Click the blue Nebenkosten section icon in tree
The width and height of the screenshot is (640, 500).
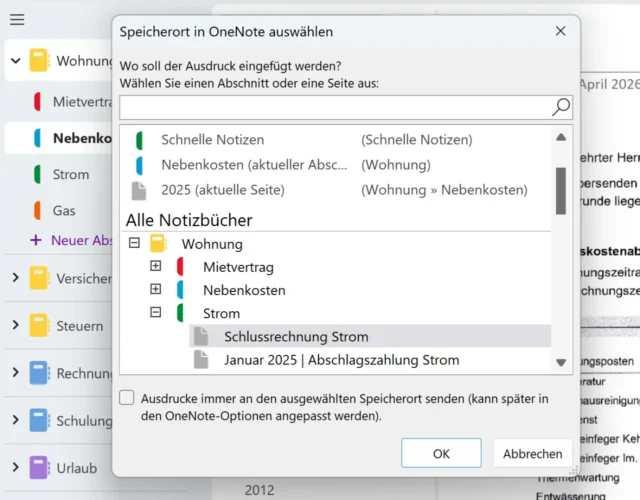(x=180, y=290)
